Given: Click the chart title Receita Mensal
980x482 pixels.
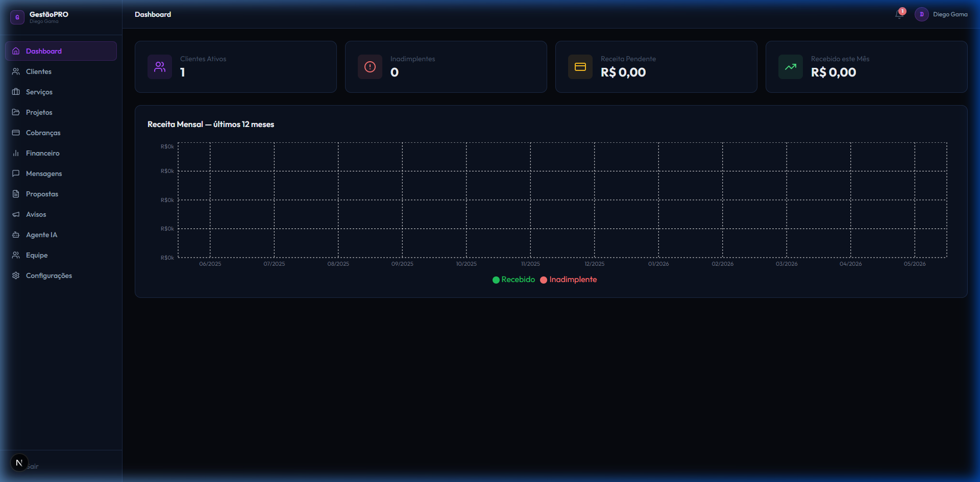Looking at the screenshot, I should tap(211, 124).
